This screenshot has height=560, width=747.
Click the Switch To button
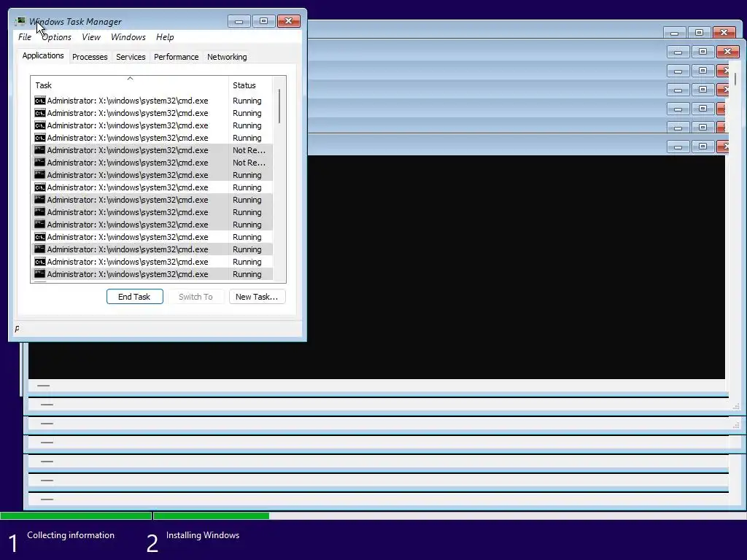[196, 297]
